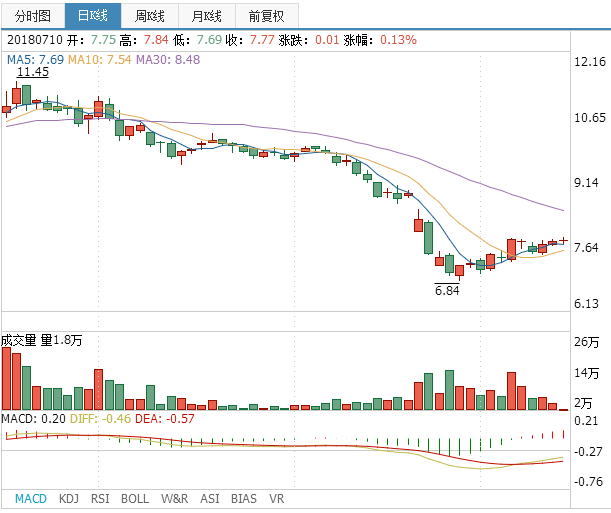Click the MACD: 0.20 value label

click(x=34, y=419)
